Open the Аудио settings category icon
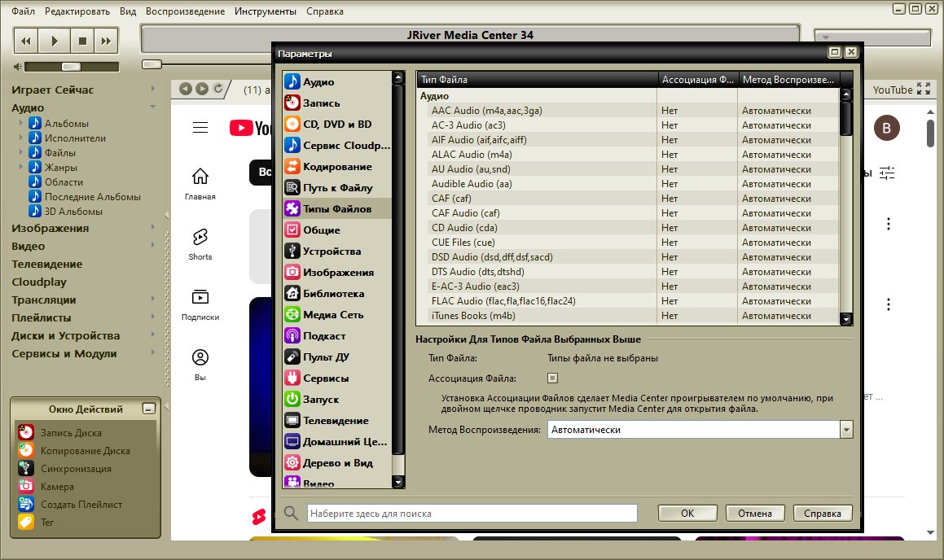 [x=292, y=82]
